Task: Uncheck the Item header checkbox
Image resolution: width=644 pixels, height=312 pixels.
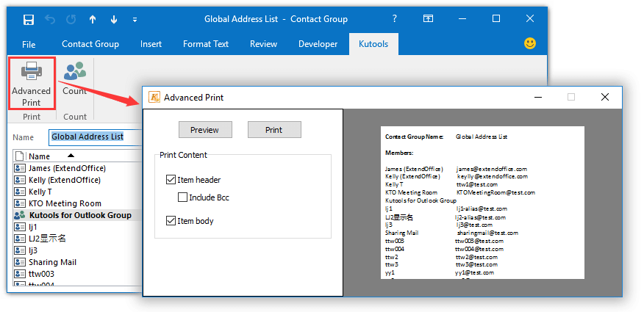Action: pyautogui.click(x=171, y=180)
